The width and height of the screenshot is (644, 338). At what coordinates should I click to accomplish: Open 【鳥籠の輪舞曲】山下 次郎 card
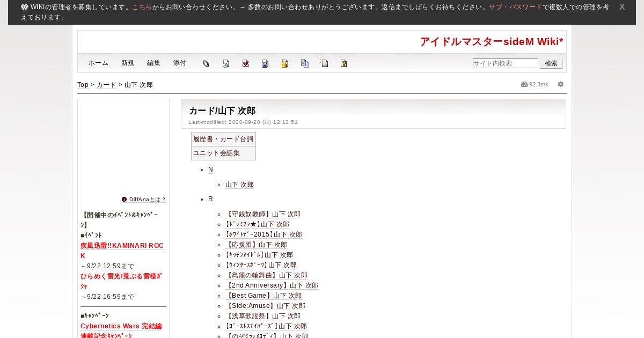point(267,275)
